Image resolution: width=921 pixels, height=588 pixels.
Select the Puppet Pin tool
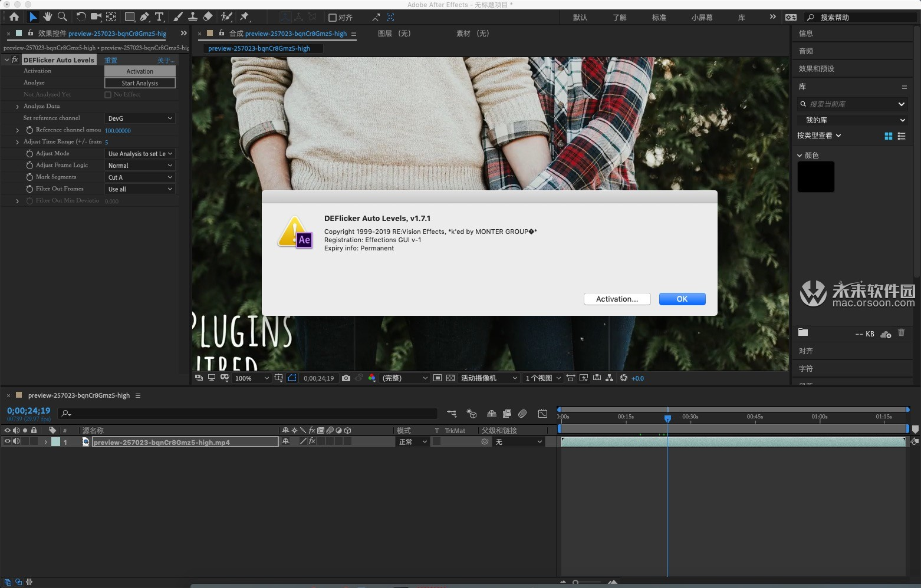click(x=245, y=17)
